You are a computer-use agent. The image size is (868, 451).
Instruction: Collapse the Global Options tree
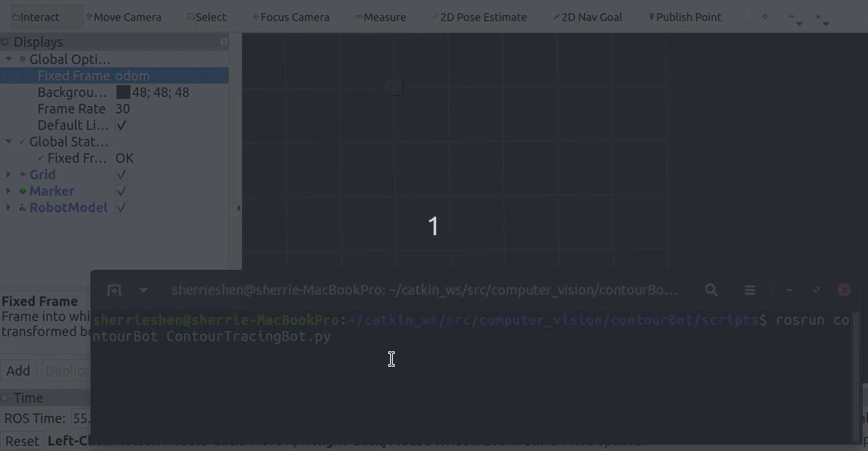coord(9,59)
